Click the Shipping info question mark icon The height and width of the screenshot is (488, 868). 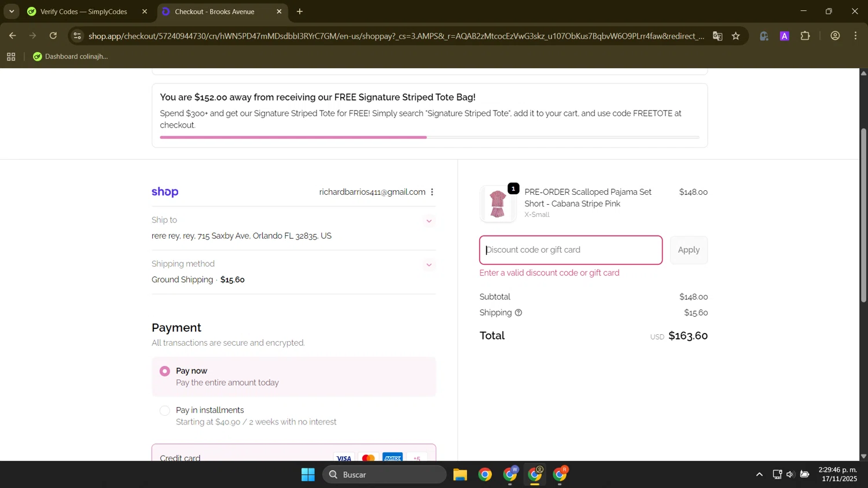[518, 313]
